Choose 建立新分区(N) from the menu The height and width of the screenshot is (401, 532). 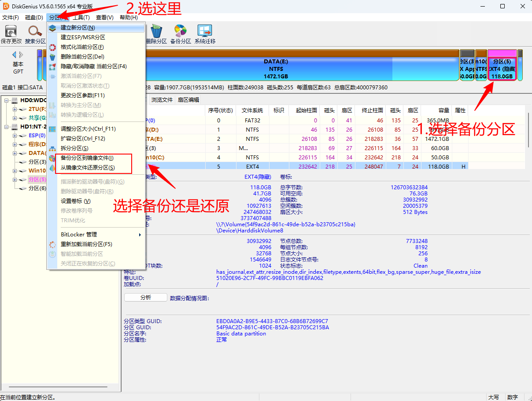[96, 28]
